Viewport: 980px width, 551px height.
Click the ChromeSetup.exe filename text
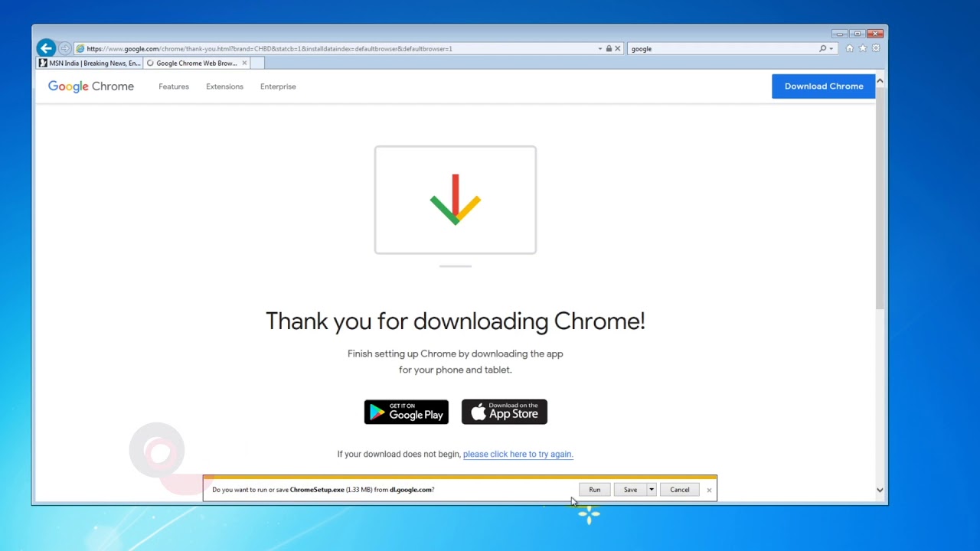click(317, 490)
